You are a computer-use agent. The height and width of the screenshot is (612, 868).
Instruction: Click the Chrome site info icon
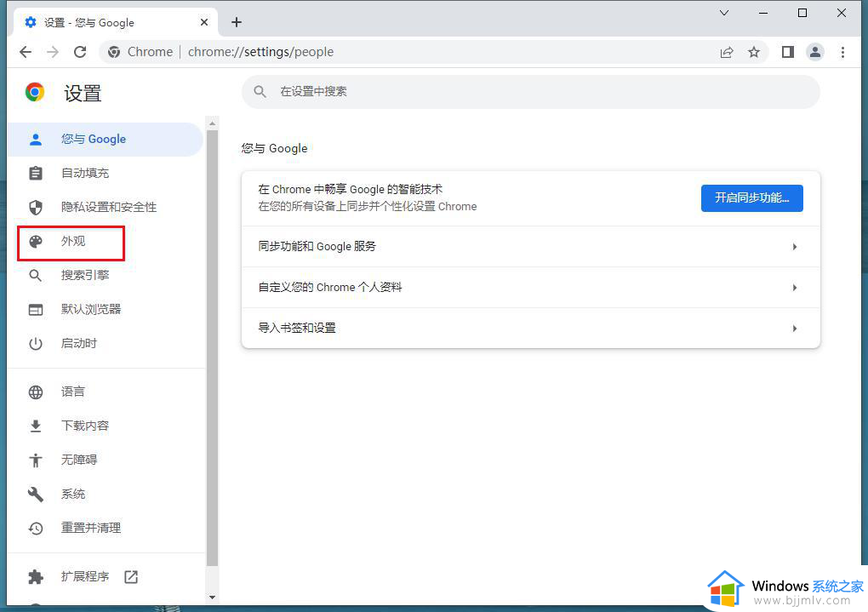tap(114, 52)
